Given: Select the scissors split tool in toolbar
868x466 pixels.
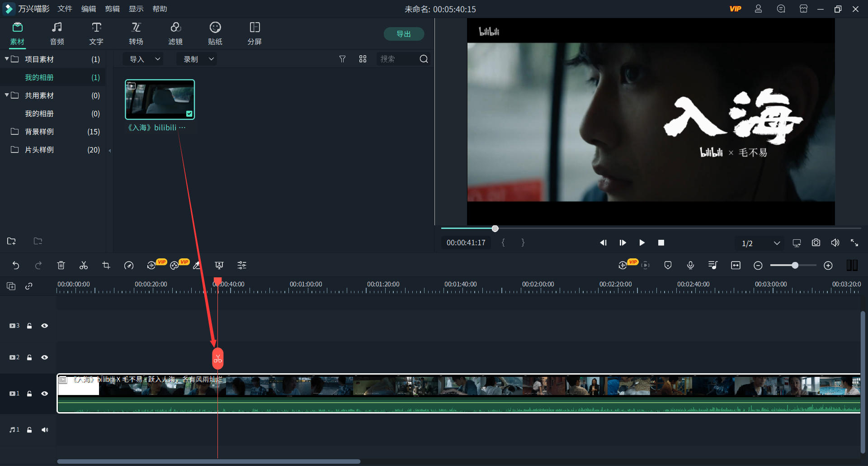Looking at the screenshot, I should 84,266.
